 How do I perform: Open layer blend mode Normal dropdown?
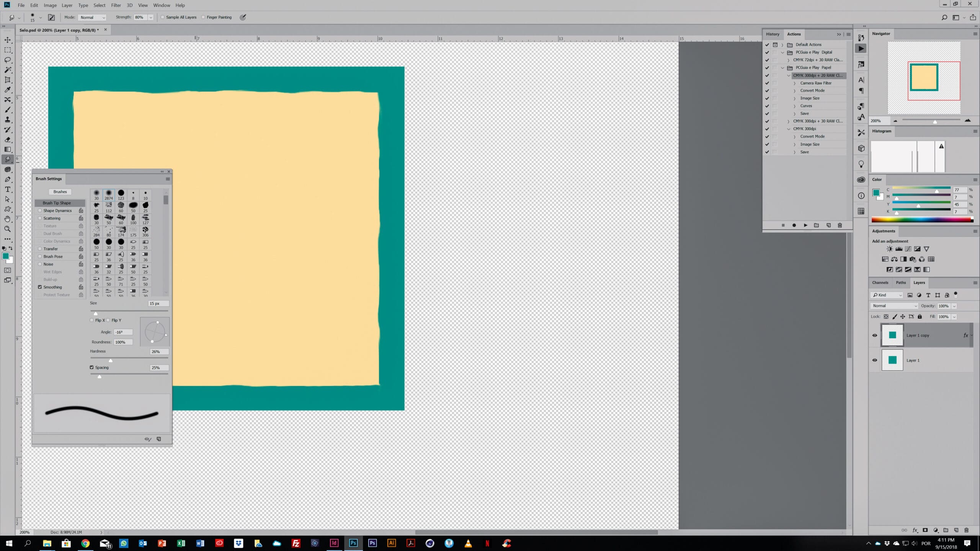(x=894, y=306)
